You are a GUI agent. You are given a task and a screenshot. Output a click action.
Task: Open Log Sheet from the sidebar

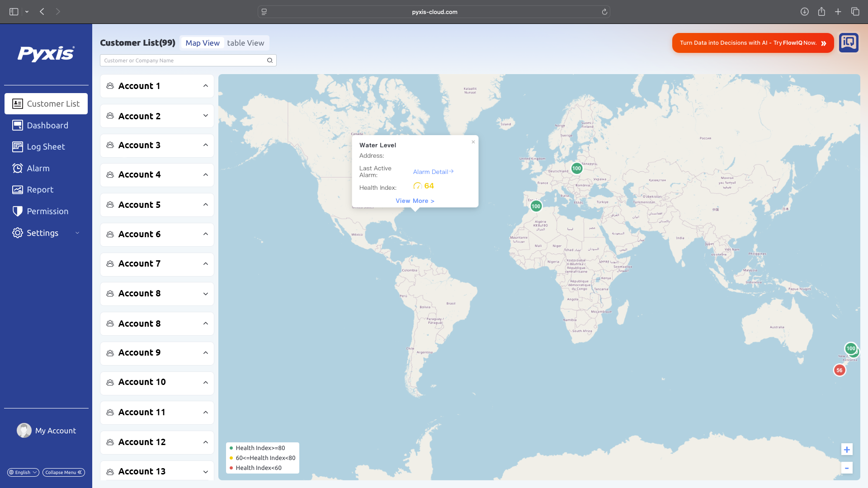[17, 146]
